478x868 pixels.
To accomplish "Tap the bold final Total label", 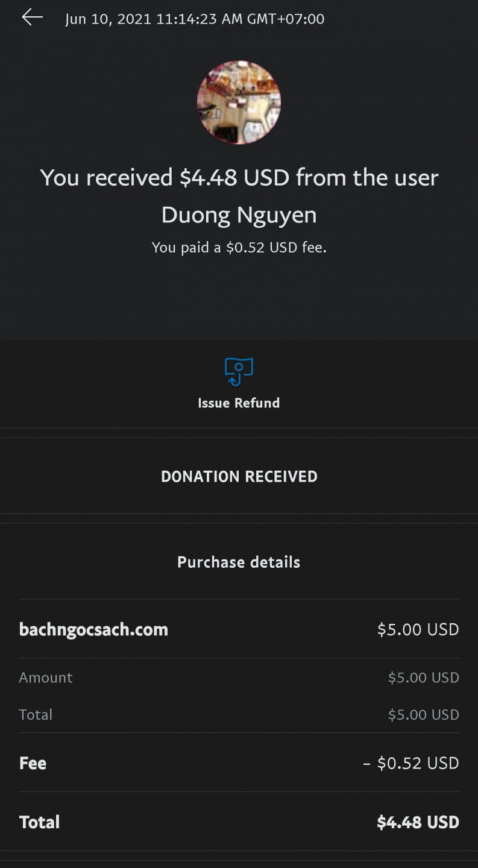I will pyautogui.click(x=39, y=822).
